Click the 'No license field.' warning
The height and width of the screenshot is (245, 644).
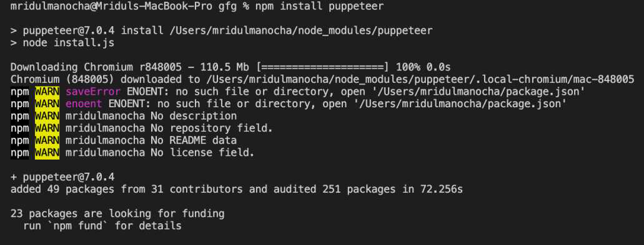[x=203, y=153]
